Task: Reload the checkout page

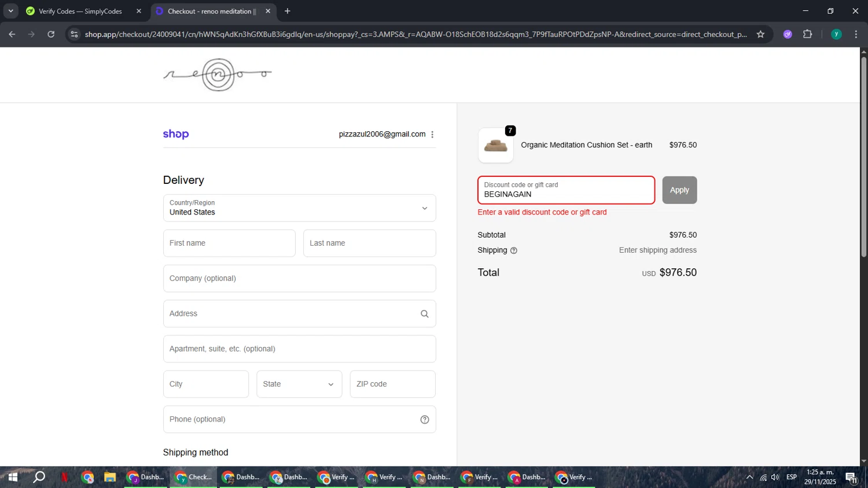Action: coord(51,34)
